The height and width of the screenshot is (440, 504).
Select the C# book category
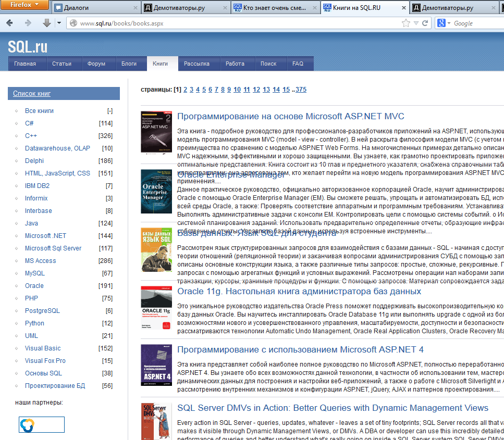tap(29, 123)
